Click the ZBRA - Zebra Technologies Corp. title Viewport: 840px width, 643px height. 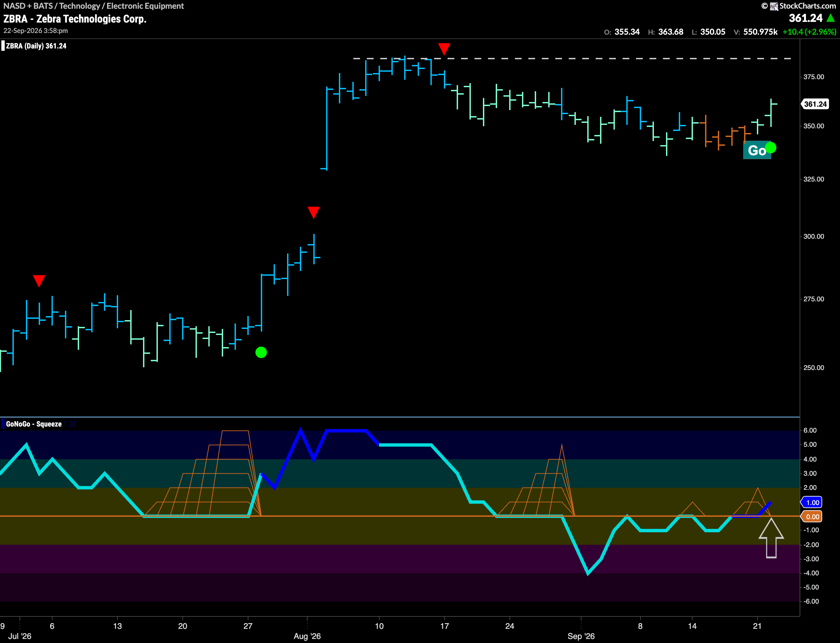pyautogui.click(x=75, y=19)
